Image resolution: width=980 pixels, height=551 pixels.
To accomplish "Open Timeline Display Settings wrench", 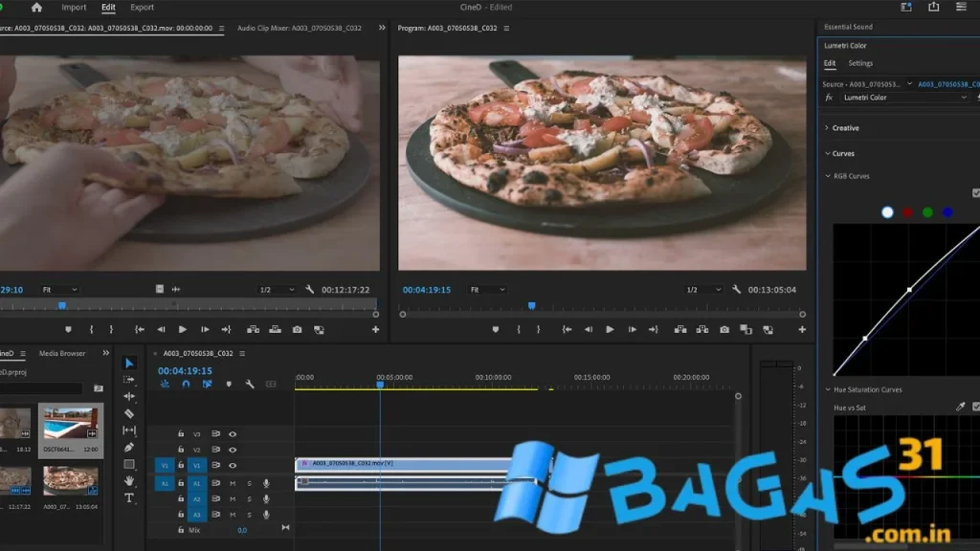I will (x=250, y=385).
